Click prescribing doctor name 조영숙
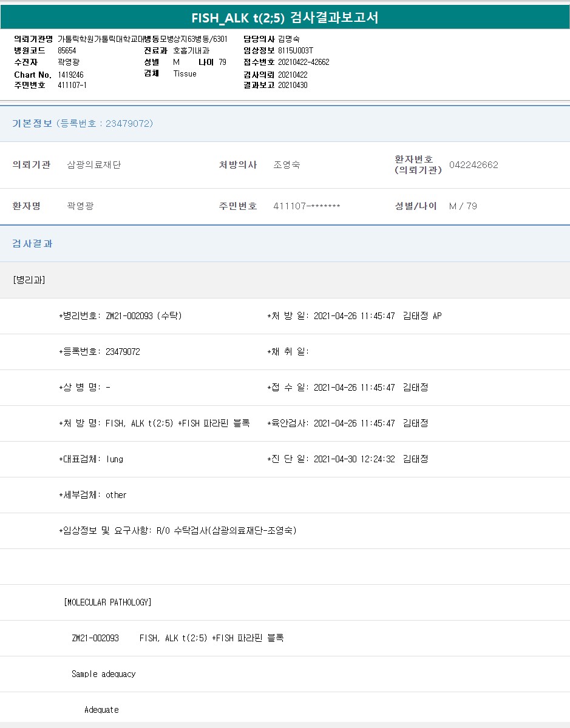The height and width of the screenshot is (728, 570). tap(287, 164)
